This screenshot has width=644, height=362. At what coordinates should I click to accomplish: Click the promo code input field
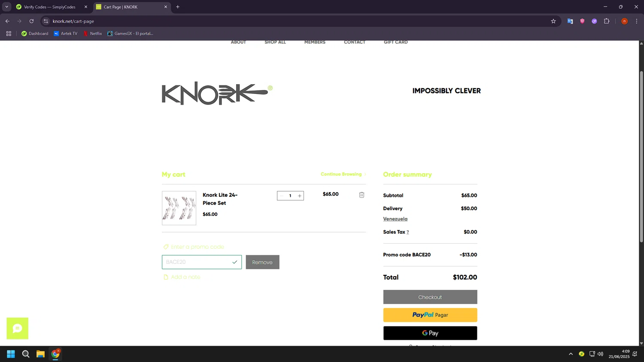point(202,262)
